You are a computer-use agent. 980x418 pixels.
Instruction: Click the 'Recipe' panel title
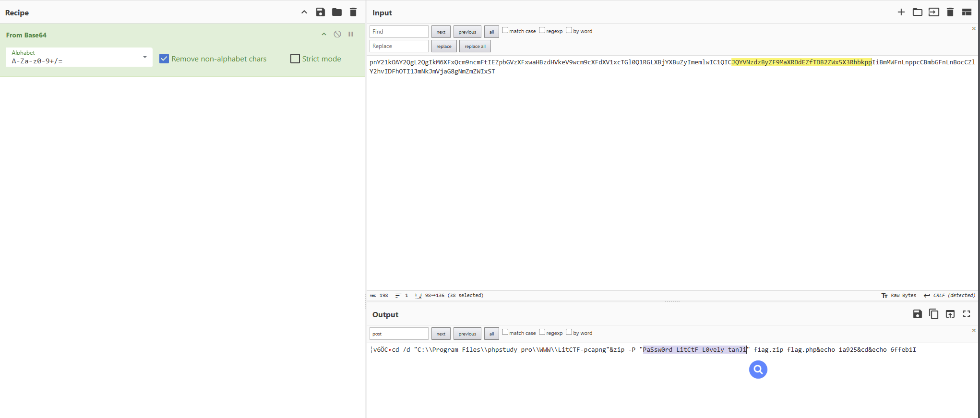tap(17, 13)
